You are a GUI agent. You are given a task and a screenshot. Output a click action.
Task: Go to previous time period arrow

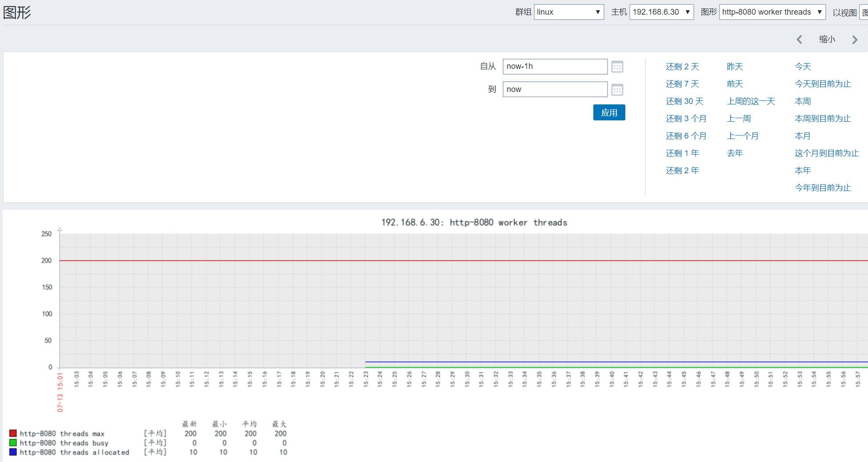799,40
